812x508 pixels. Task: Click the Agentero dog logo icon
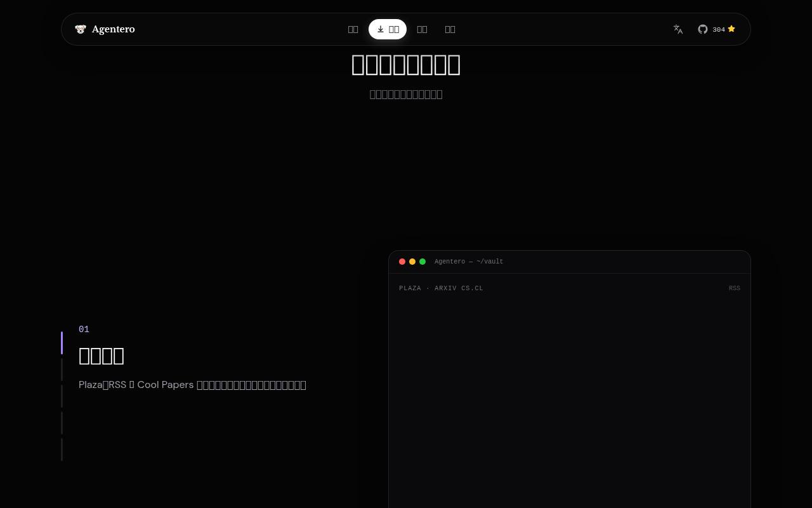coord(81,29)
